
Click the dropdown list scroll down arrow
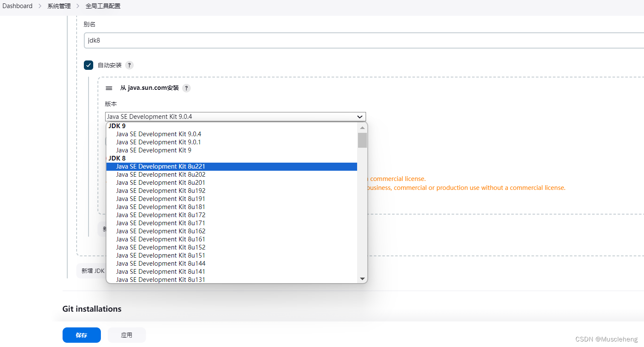coord(362,279)
